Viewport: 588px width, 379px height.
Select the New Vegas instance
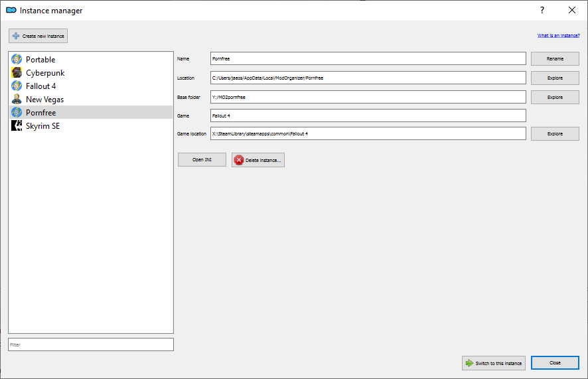pyautogui.click(x=90, y=99)
